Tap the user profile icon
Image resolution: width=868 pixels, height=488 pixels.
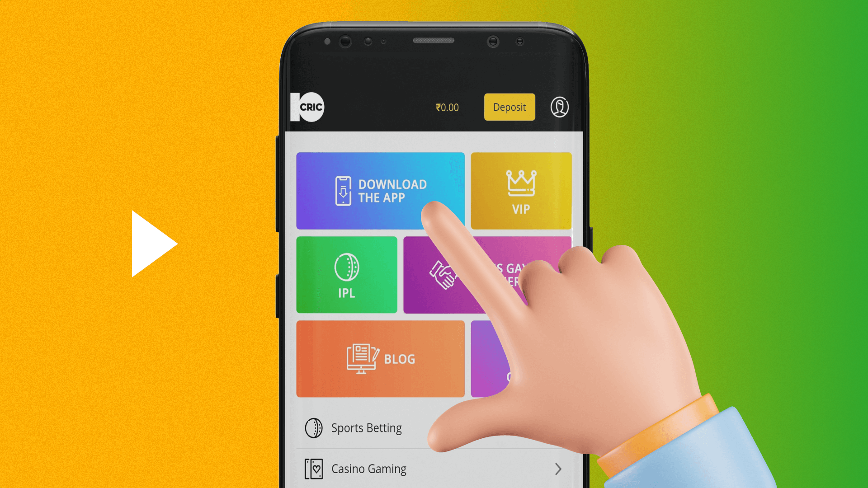[559, 107]
